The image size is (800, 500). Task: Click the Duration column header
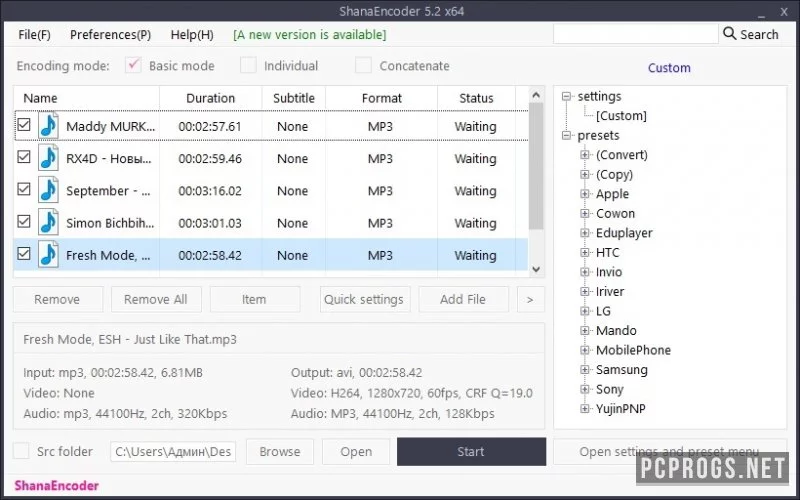pos(211,98)
